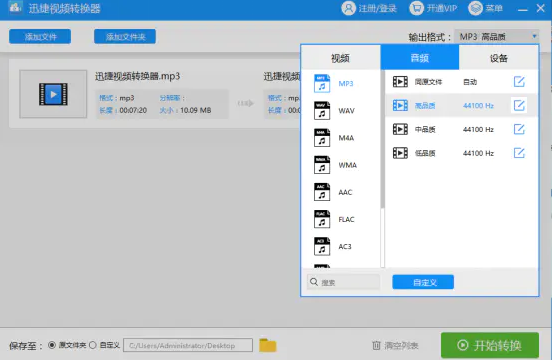The width and height of the screenshot is (552, 362).
Task: Open the shopping cart VIP icon
Action: click(416, 8)
